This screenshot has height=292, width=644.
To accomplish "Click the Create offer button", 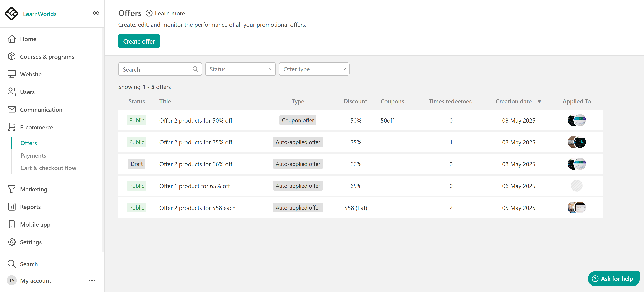I will [x=139, y=41].
